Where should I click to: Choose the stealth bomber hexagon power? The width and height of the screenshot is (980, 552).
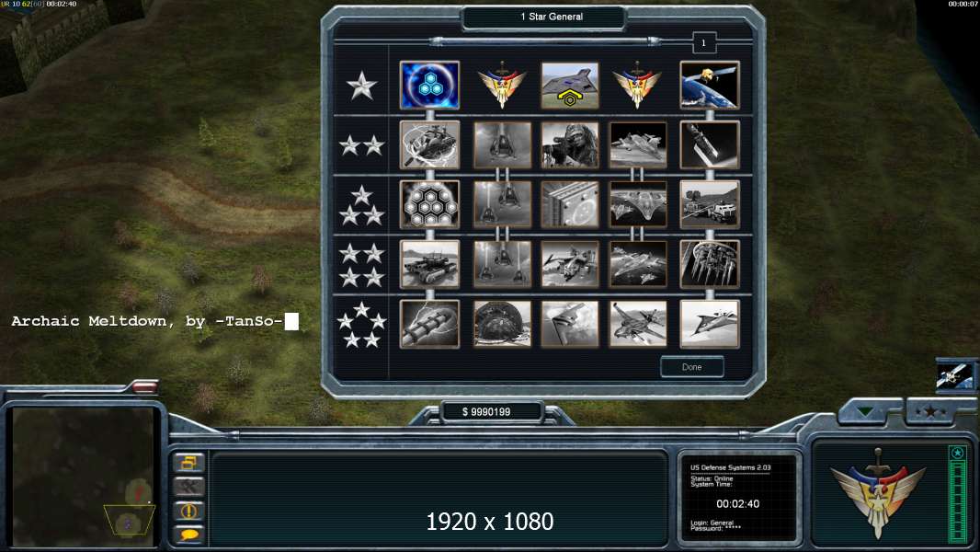(x=569, y=85)
